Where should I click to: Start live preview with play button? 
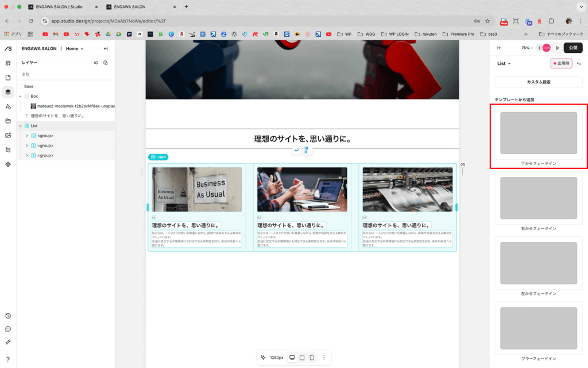[557, 48]
